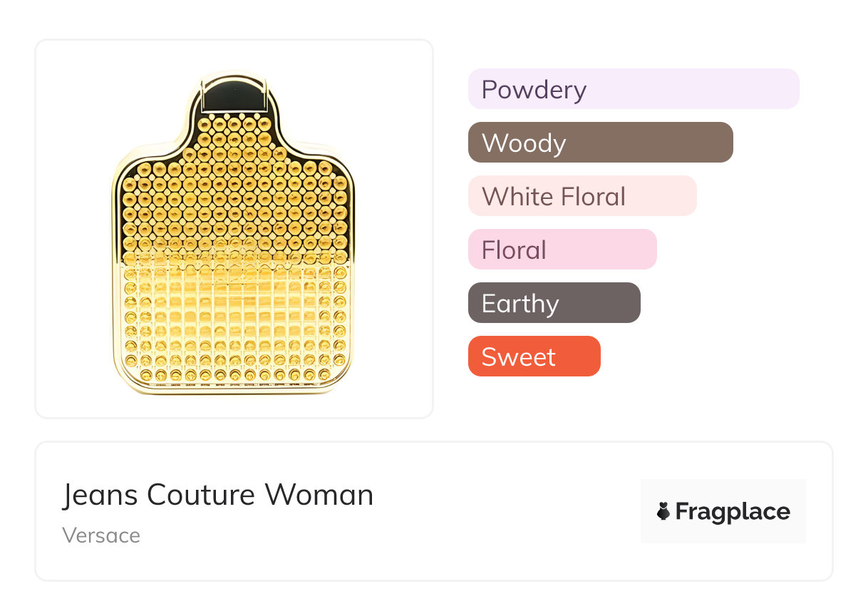Choose the Floral accord bar
The width and height of the screenshot is (868, 616).
562,250
